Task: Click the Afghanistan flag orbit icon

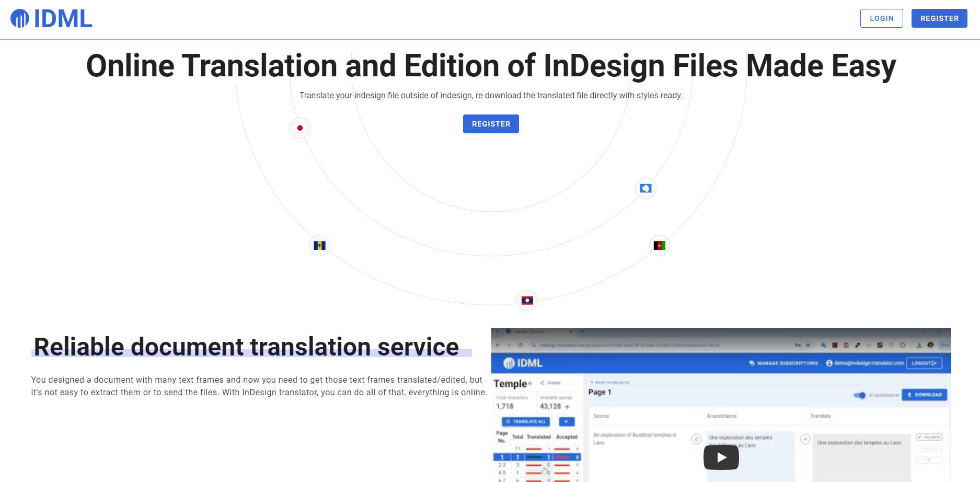Action: (659, 245)
